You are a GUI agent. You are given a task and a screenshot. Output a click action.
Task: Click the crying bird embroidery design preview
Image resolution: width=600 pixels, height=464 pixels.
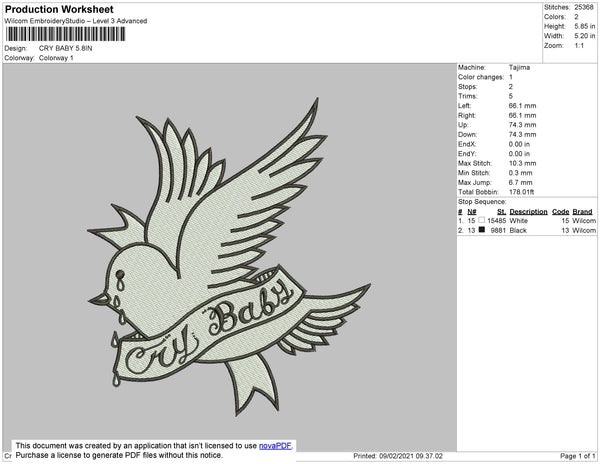(229, 257)
